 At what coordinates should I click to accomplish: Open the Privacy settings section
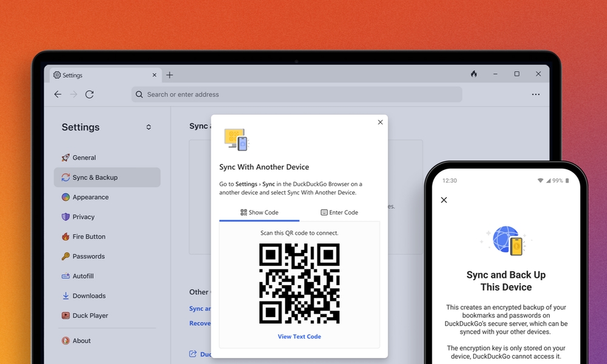click(x=83, y=217)
